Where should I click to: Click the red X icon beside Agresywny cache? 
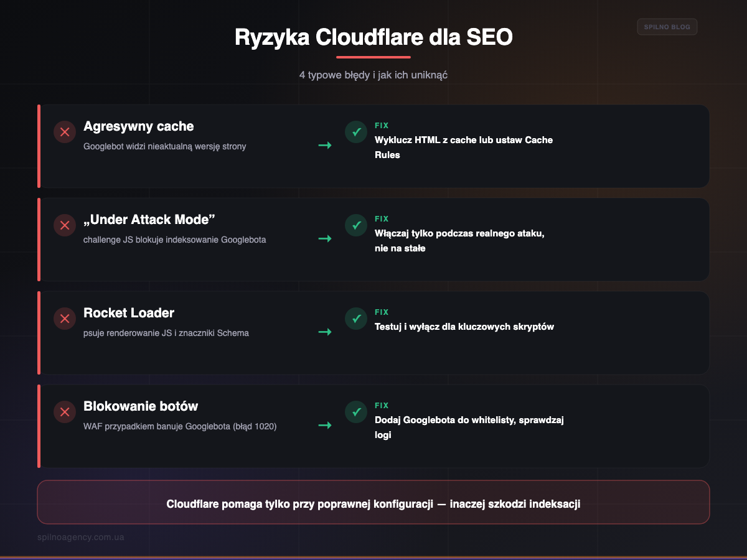(x=65, y=132)
